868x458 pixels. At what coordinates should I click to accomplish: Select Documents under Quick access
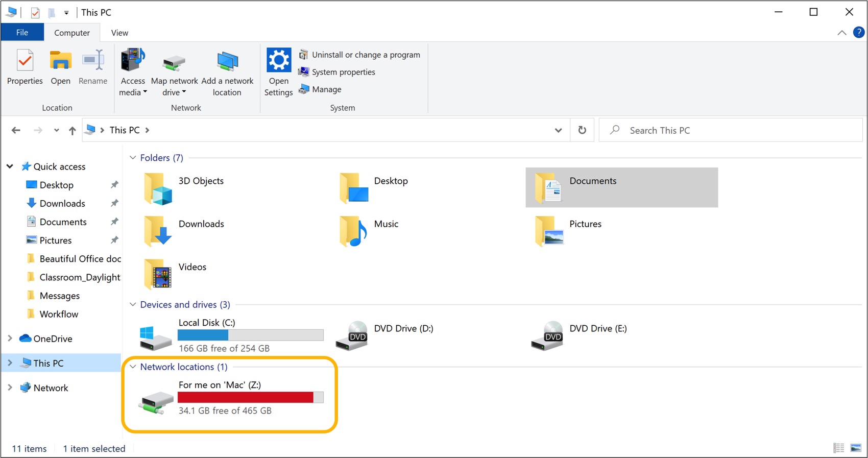tap(63, 222)
